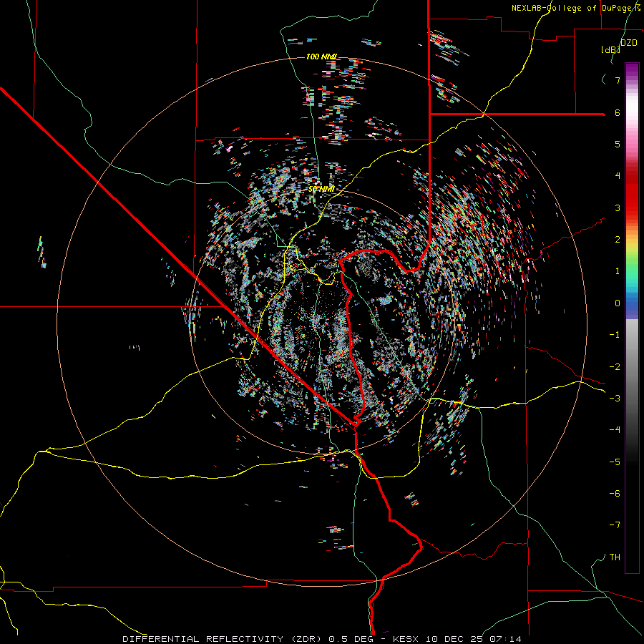Click the 4 value on the scale
This screenshot has width=644, height=644.
click(618, 176)
